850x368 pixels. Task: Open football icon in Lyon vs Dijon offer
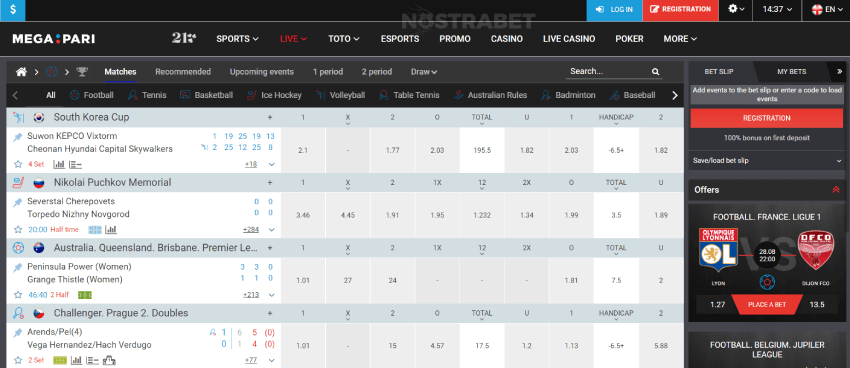[767, 282]
